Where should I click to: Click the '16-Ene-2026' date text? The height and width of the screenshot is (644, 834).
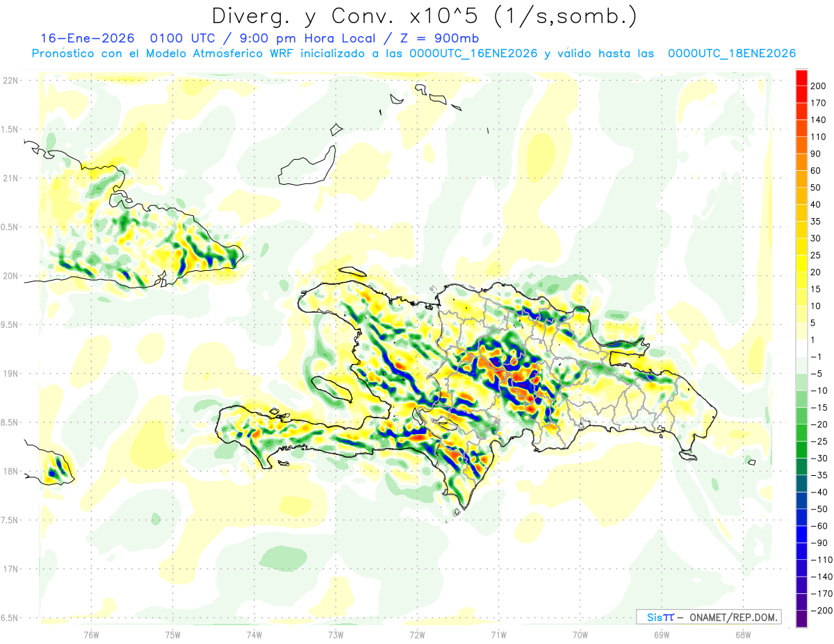pyautogui.click(x=86, y=38)
